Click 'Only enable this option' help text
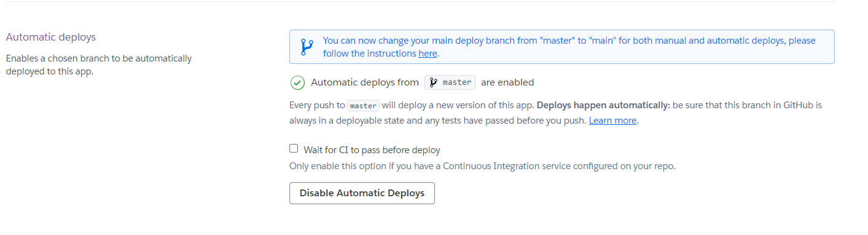The height and width of the screenshot is (235, 868). [482, 166]
